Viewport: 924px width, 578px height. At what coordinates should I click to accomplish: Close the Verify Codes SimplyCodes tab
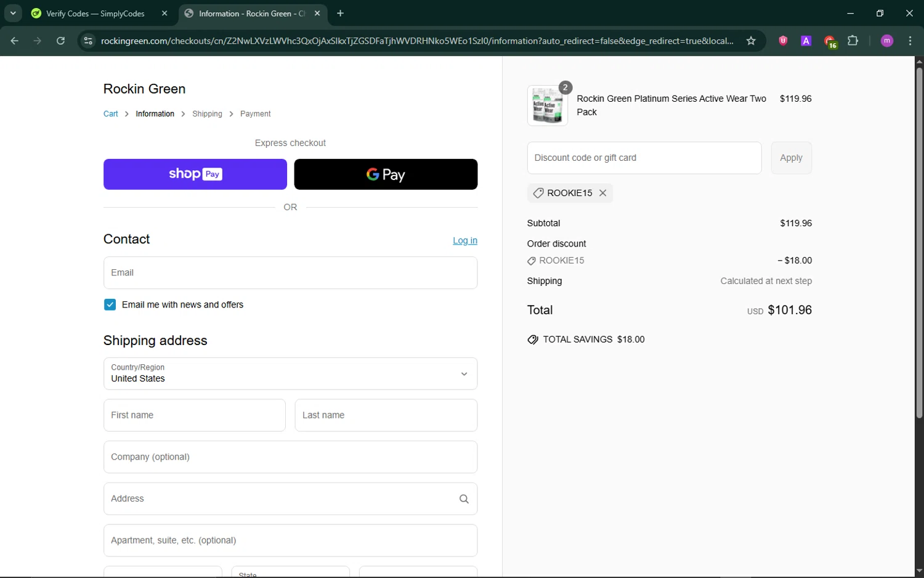point(164,13)
